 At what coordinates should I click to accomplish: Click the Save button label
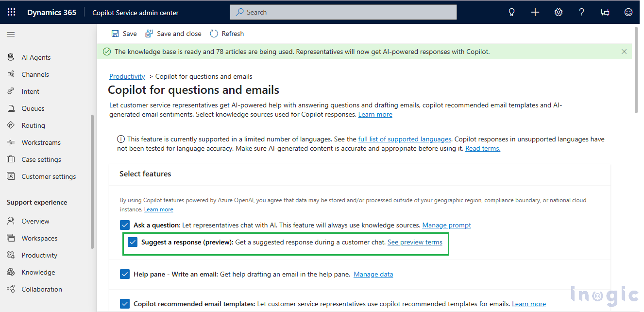pyautogui.click(x=130, y=34)
